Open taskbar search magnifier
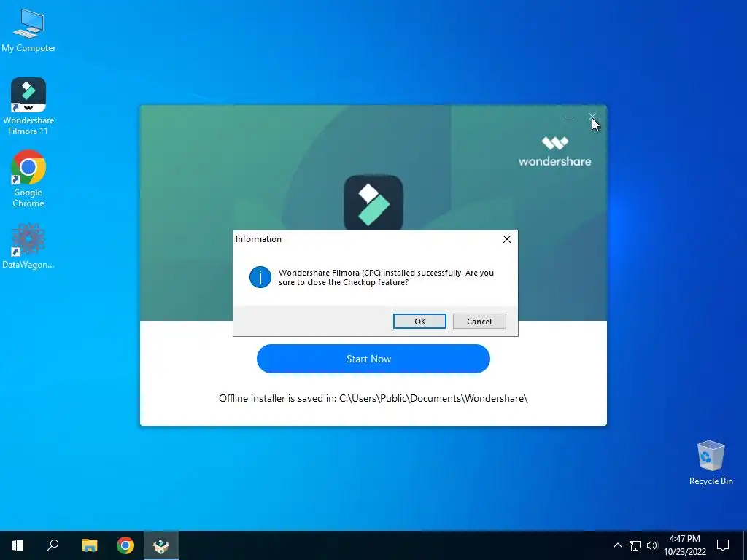 (53, 545)
